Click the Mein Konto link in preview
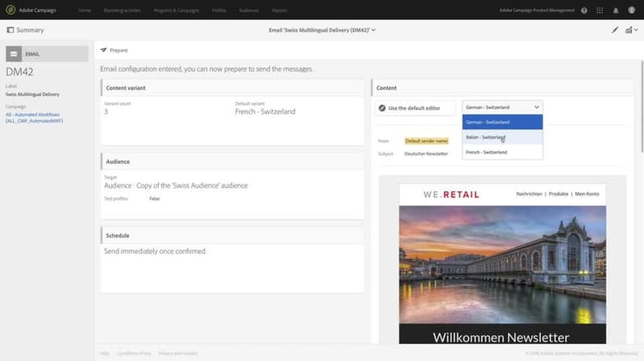The height and width of the screenshot is (361, 644). [x=587, y=194]
